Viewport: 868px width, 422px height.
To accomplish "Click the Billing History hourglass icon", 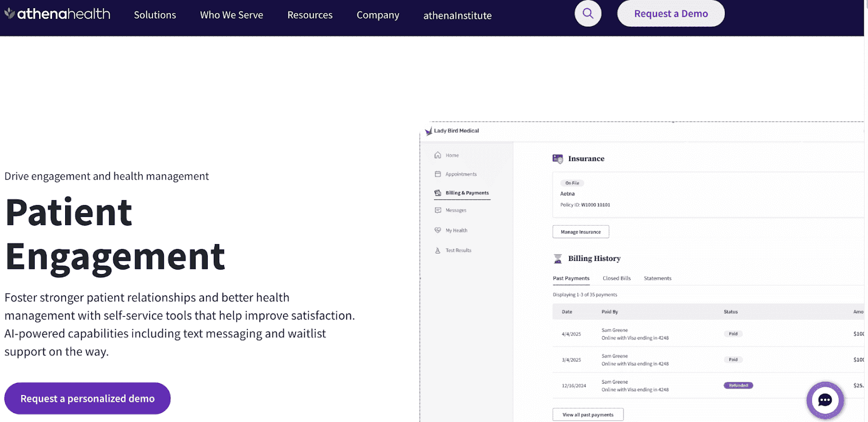I will pos(558,258).
